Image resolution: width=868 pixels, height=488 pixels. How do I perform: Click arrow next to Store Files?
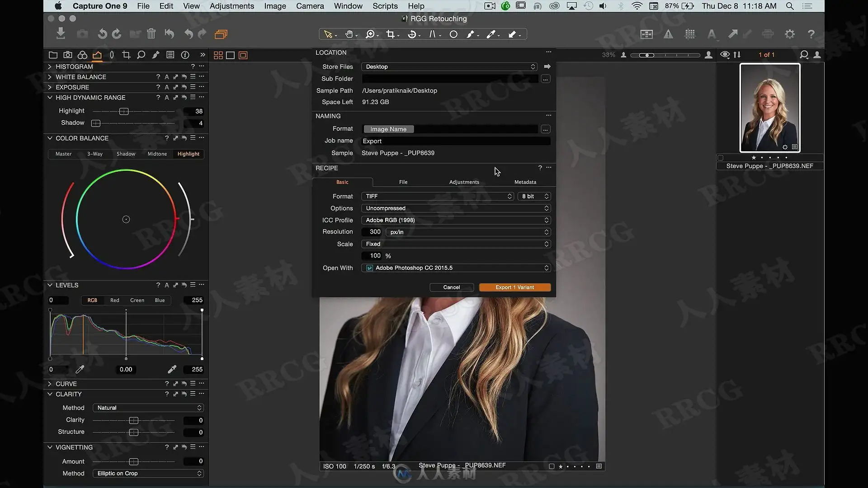point(547,66)
